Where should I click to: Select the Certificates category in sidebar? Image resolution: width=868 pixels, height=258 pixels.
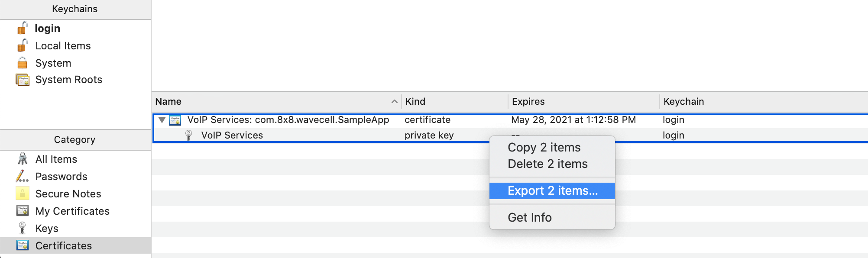pyautogui.click(x=63, y=245)
